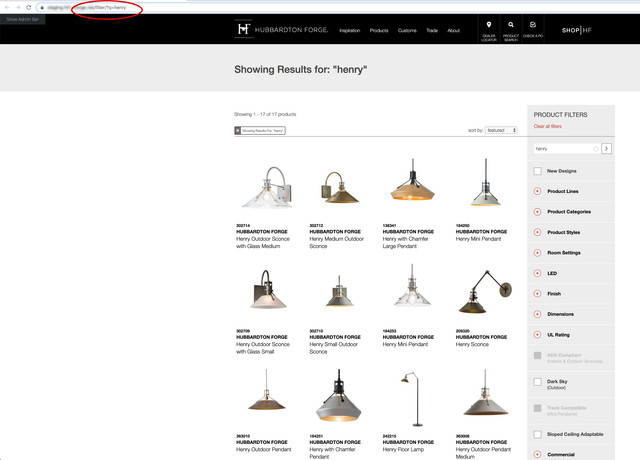The height and width of the screenshot is (460, 640).
Task: Open the Trade menu
Action: point(432,31)
